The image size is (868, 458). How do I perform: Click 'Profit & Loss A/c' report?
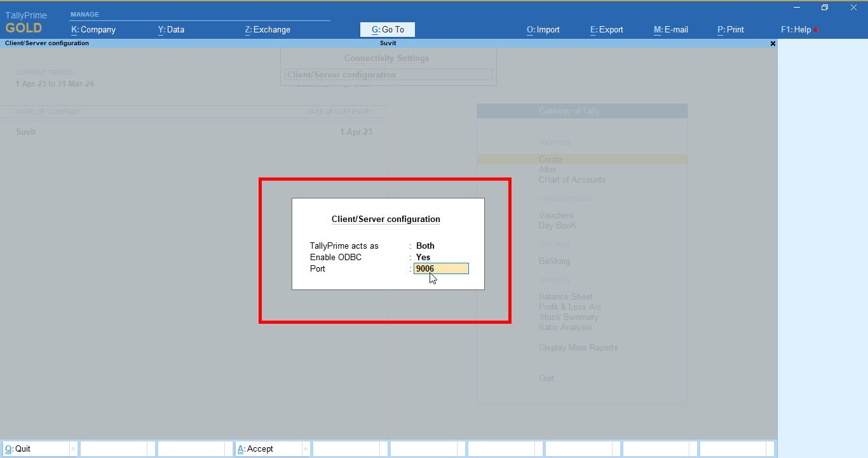[570, 307]
